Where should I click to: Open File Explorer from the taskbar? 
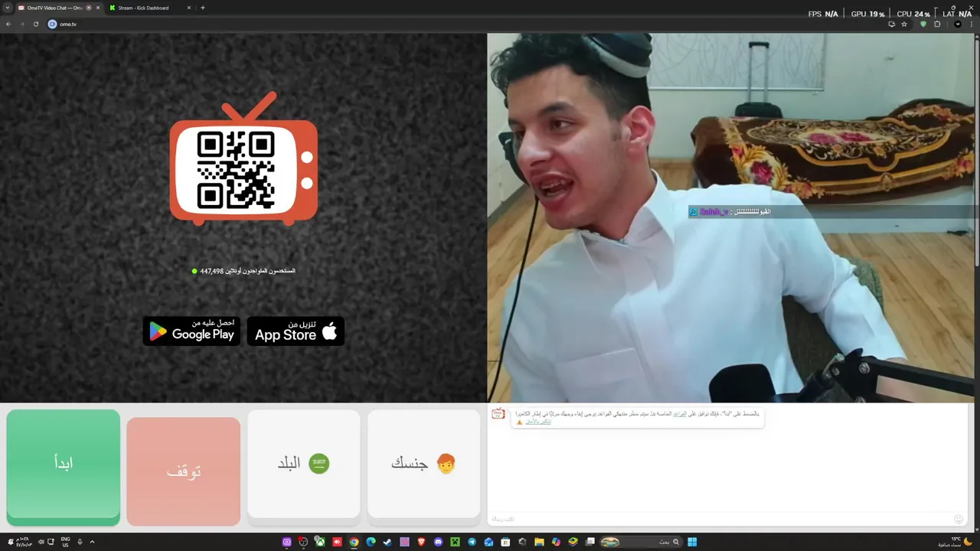[x=540, y=542]
